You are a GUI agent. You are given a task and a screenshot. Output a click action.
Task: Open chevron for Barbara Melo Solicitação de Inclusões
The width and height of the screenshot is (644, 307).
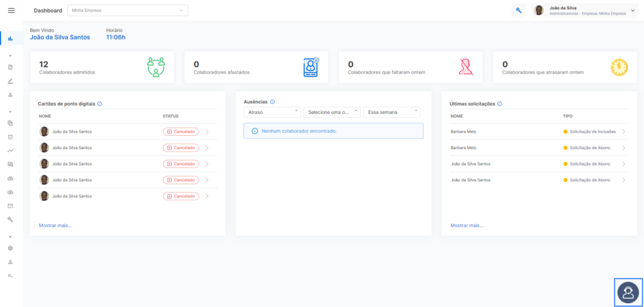(x=624, y=131)
